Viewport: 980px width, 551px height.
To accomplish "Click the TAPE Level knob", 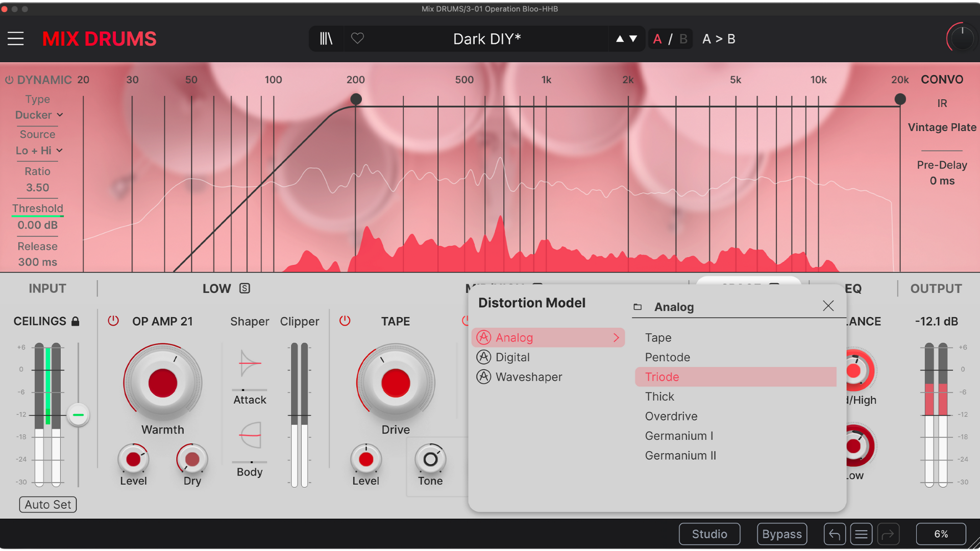I will [366, 459].
